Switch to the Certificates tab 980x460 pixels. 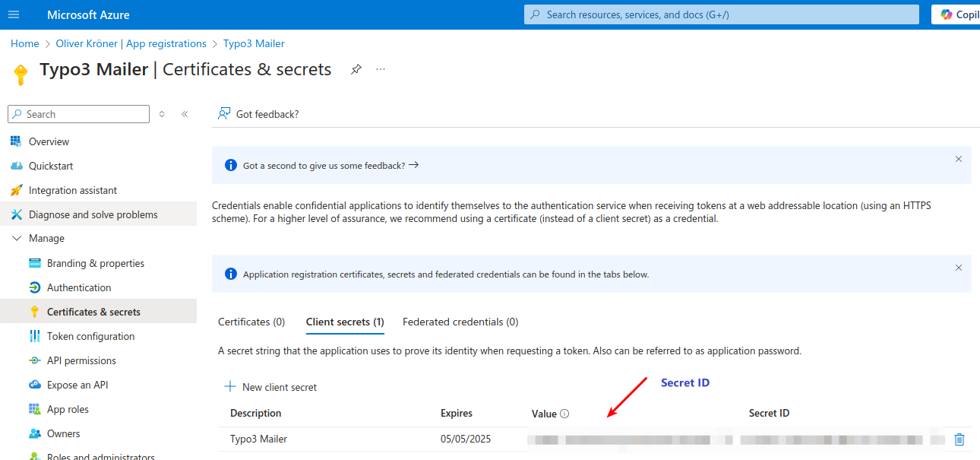(x=251, y=321)
